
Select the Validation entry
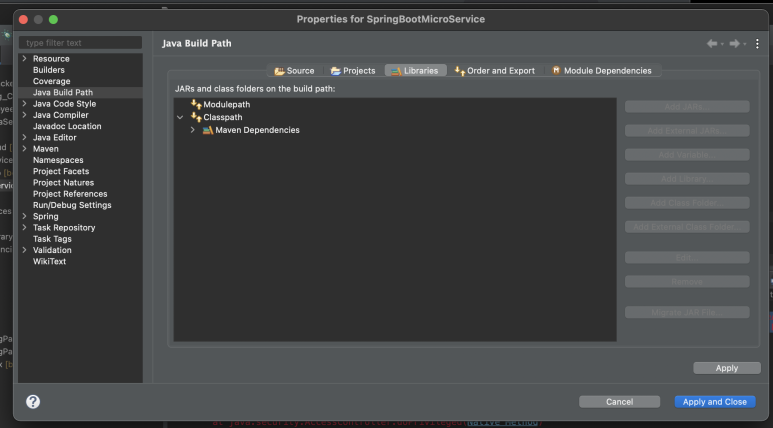pyautogui.click(x=52, y=250)
